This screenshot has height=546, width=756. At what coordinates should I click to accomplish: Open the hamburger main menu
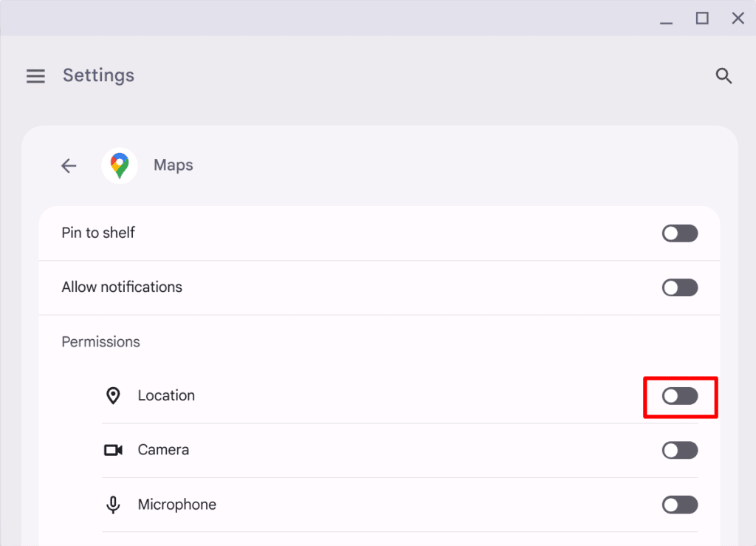point(35,75)
